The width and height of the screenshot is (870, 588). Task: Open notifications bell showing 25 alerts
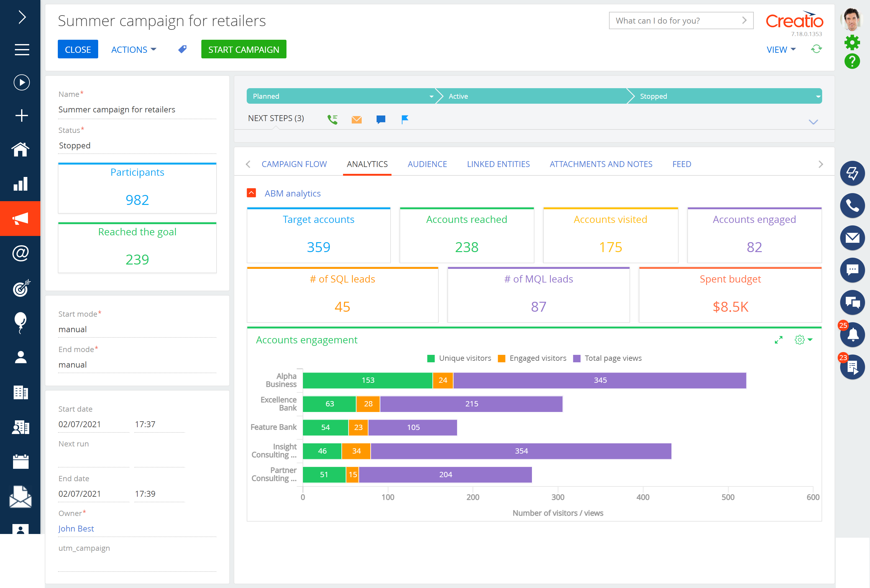pos(852,335)
